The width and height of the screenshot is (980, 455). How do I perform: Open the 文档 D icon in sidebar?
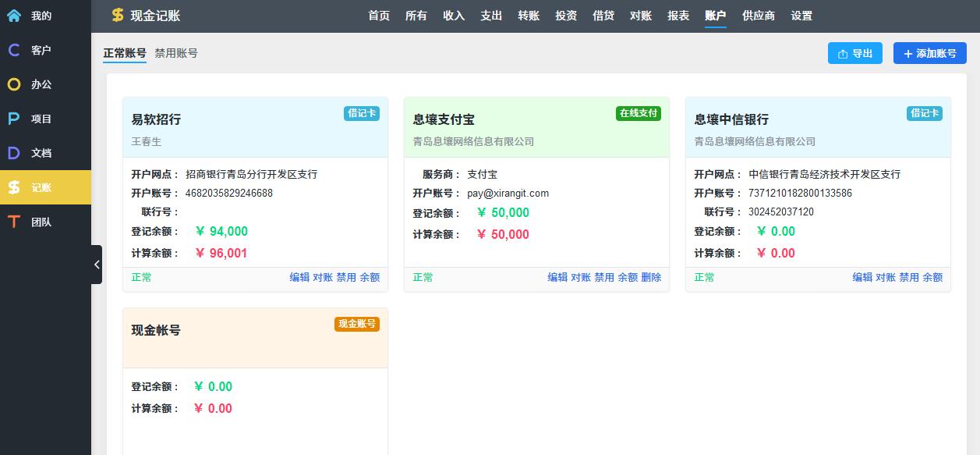tap(14, 153)
